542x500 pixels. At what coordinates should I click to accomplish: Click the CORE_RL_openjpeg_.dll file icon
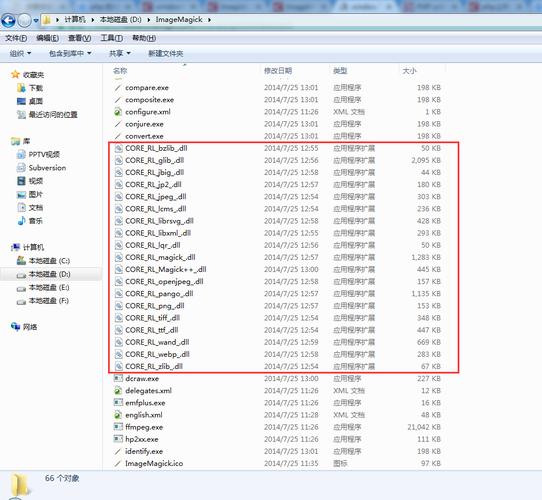(x=119, y=281)
